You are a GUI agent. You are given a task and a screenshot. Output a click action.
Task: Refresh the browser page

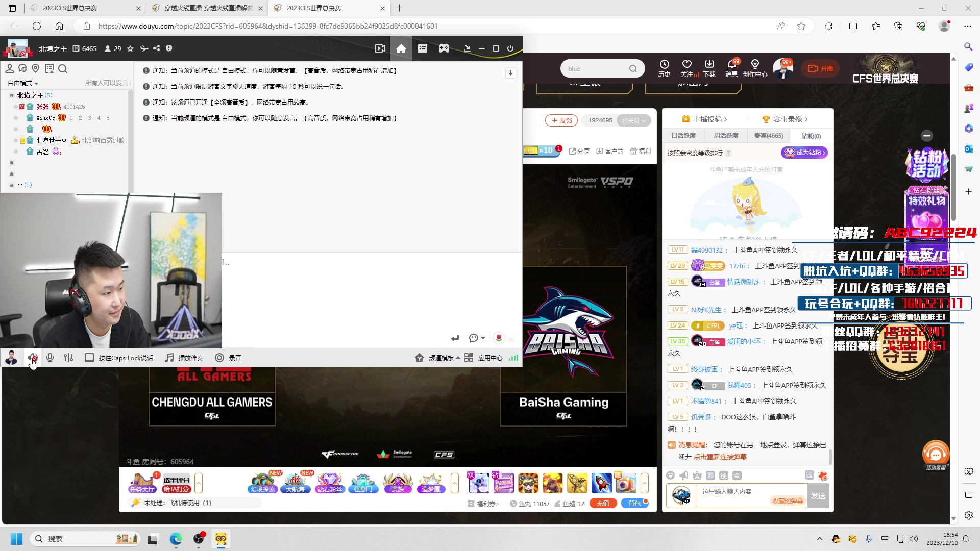pos(37,26)
